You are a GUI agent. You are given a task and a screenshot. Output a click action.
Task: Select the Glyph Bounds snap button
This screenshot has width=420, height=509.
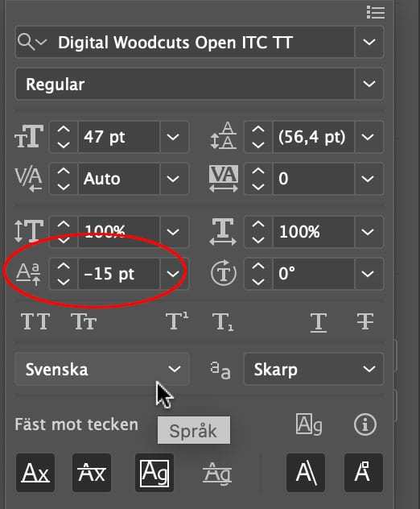154,473
